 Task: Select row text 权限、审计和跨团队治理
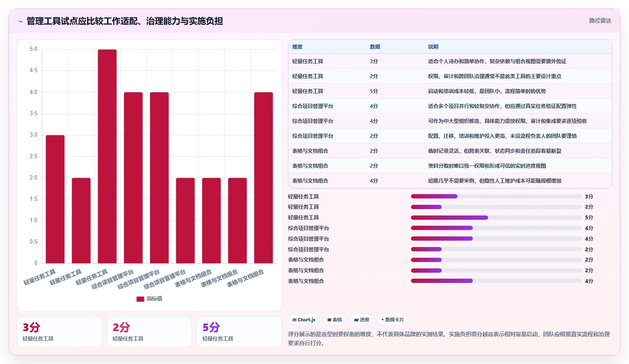point(456,76)
